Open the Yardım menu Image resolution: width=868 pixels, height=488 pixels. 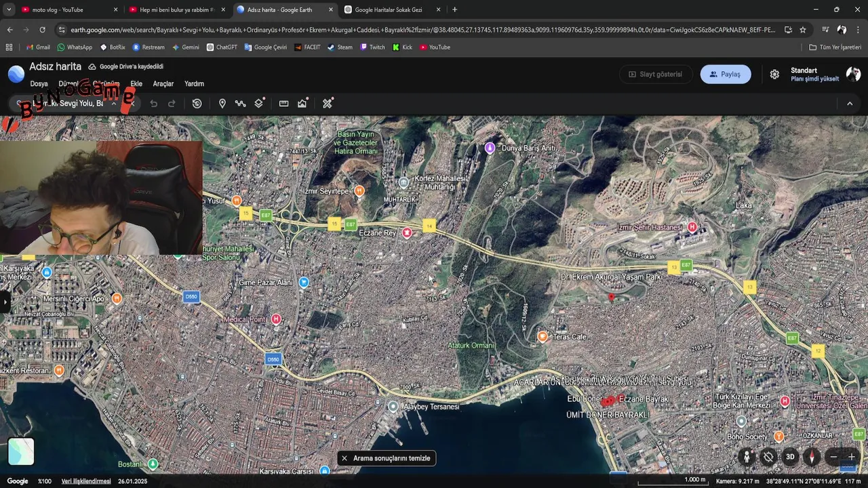click(194, 84)
